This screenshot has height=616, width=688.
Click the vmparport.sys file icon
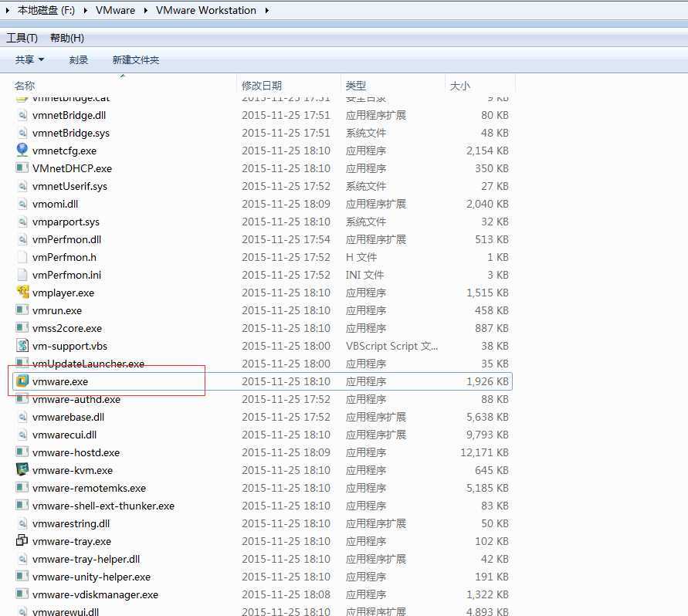pos(22,222)
